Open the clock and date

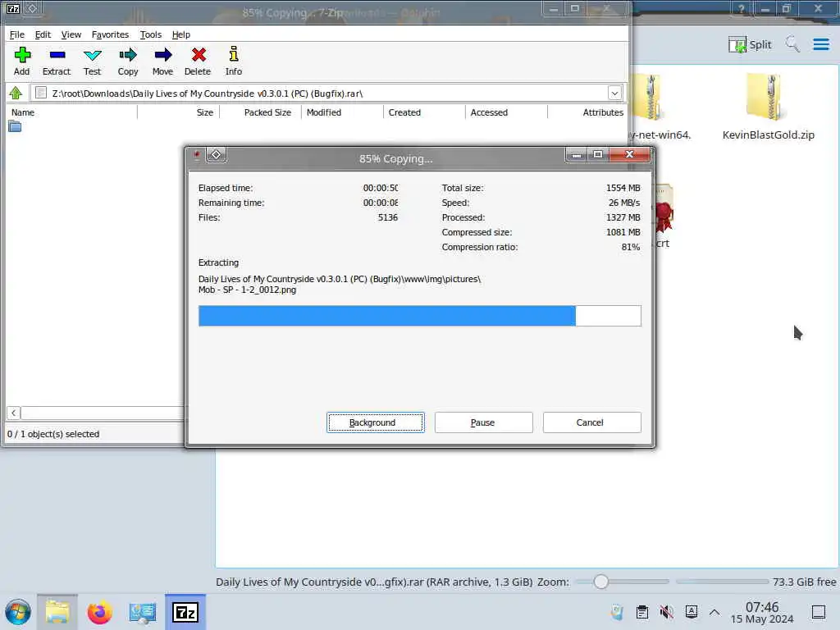762,612
